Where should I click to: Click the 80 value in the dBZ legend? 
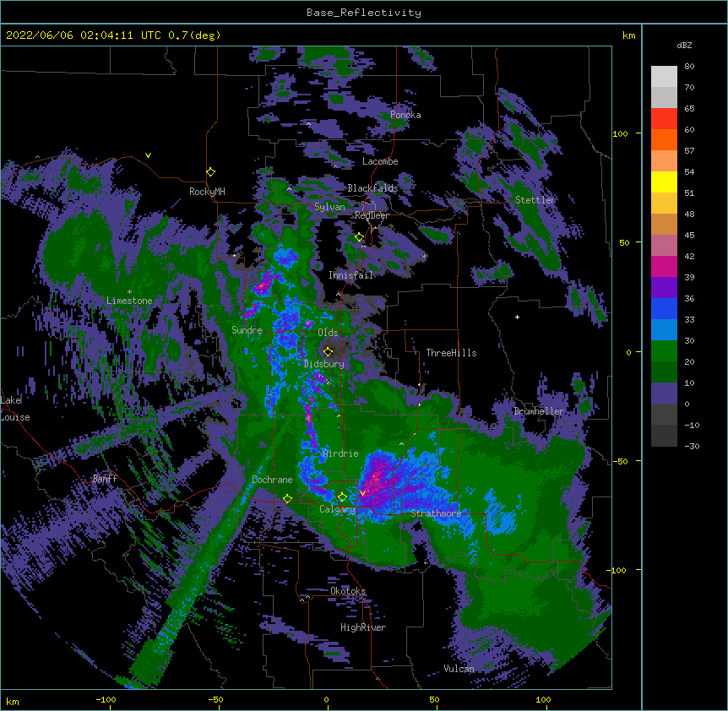[x=689, y=67]
